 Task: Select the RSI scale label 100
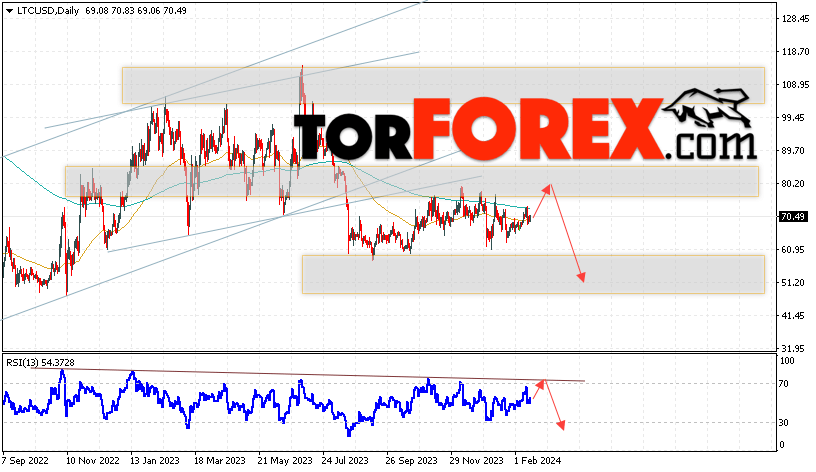[787, 361]
